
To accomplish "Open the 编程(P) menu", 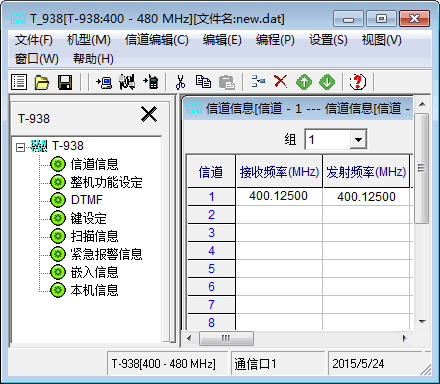I will [275, 40].
